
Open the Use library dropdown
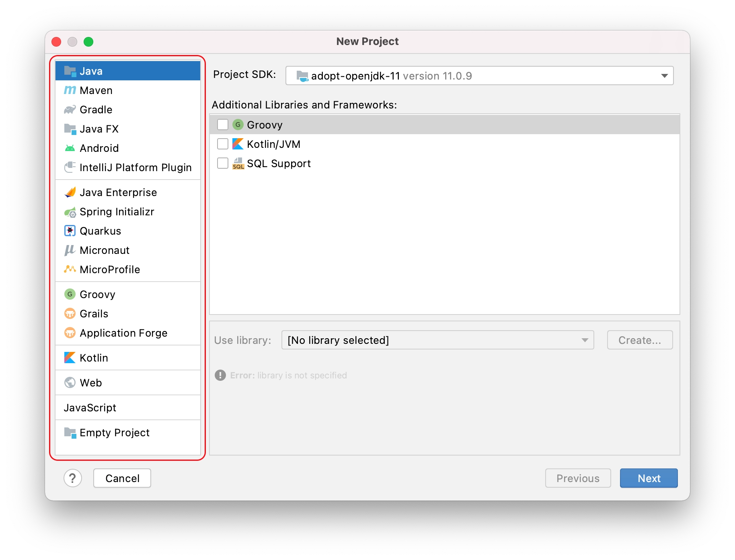pyautogui.click(x=437, y=340)
